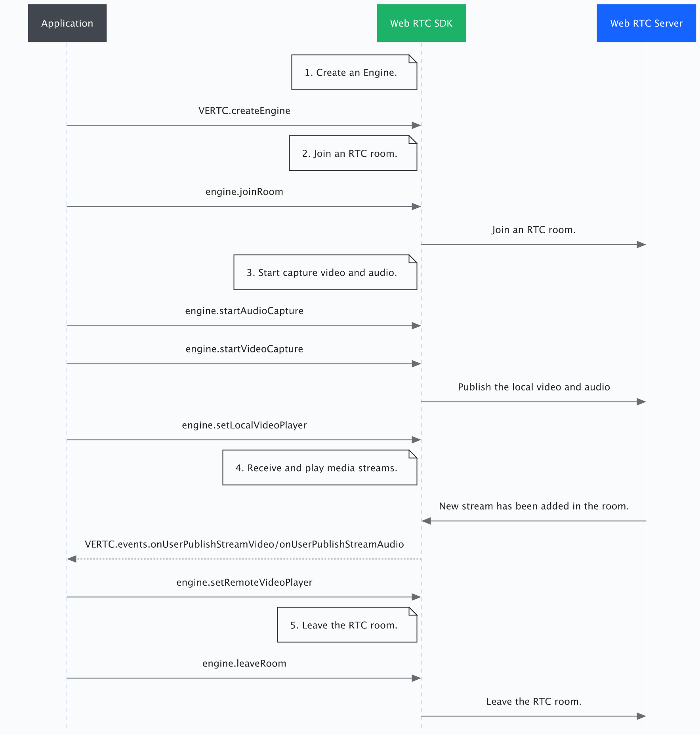Image resolution: width=700 pixels, height=735 pixels.
Task: Click the VERTC.createEngine message label
Action: 244,111
